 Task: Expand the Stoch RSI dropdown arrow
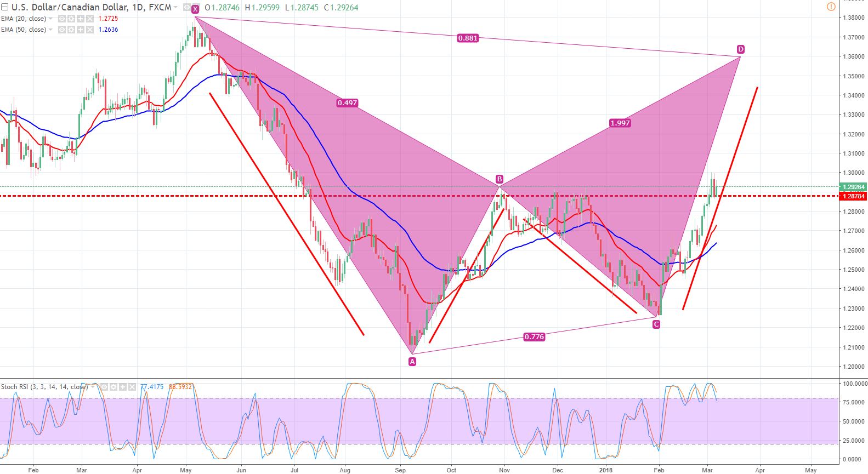(x=93, y=387)
